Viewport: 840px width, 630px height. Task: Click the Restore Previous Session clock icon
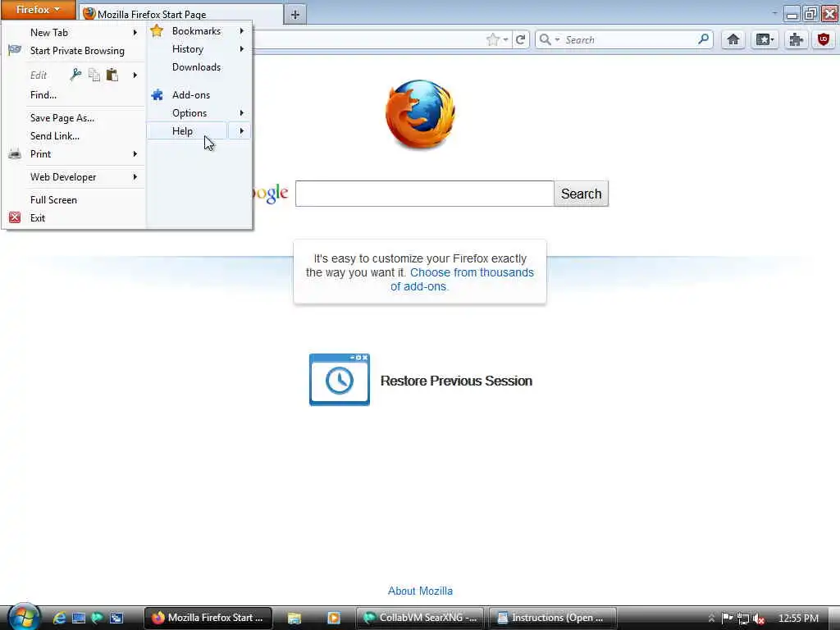[340, 380]
